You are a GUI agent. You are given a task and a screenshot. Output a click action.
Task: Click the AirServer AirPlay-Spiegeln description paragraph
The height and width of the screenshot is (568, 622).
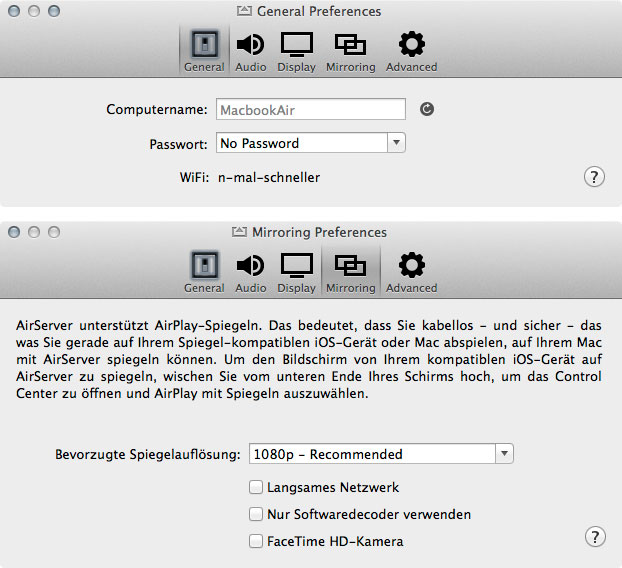309,359
